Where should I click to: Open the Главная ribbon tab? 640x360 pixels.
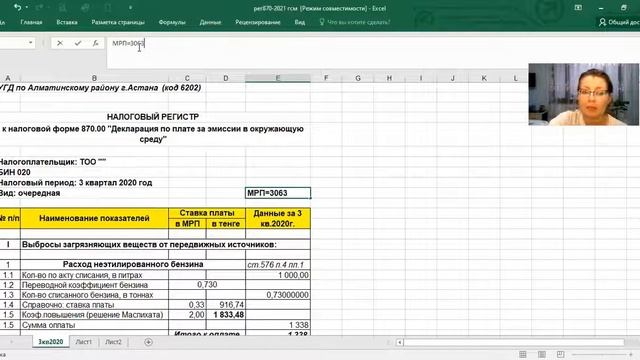(31, 22)
